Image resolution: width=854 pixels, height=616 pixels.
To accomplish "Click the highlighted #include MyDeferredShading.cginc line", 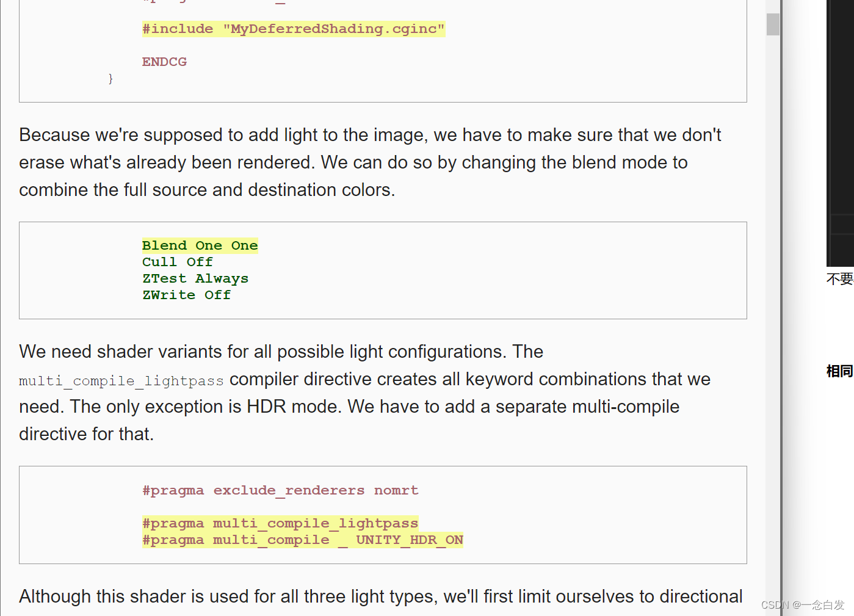I will [293, 29].
